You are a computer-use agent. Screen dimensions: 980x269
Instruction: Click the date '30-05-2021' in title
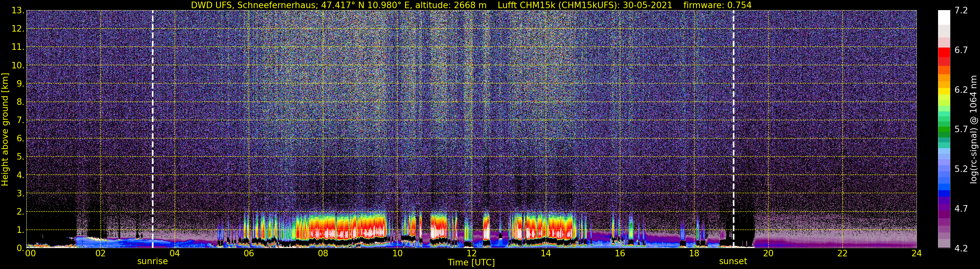pos(648,5)
